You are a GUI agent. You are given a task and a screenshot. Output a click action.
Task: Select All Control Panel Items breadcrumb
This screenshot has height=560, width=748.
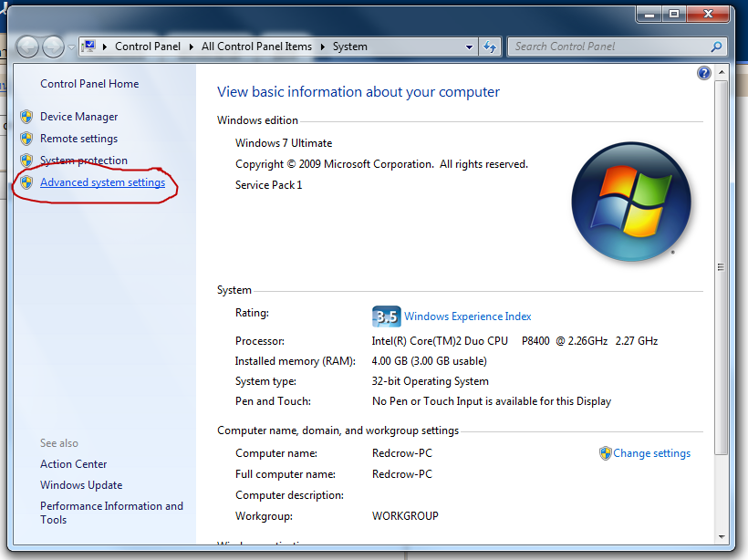tap(256, 47)
